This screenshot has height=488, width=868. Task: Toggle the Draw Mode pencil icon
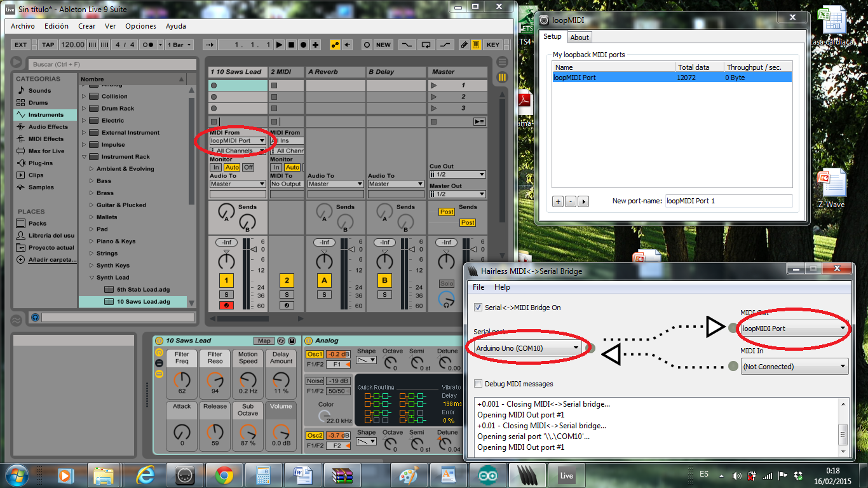coord(464,45)
